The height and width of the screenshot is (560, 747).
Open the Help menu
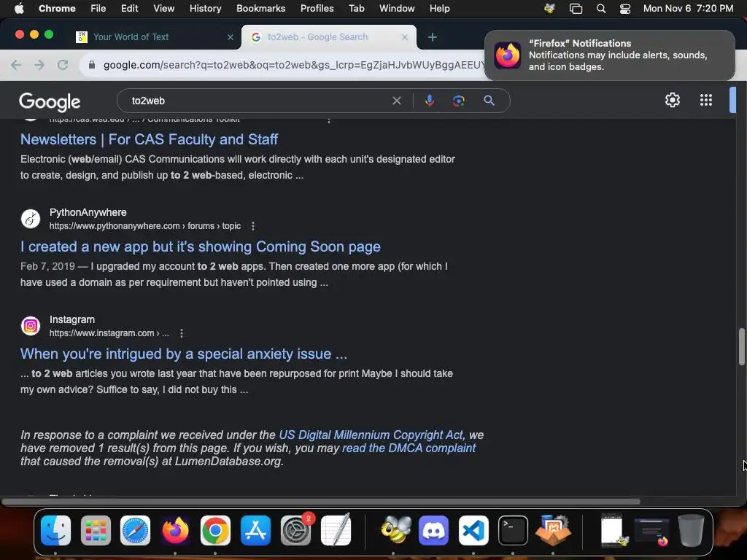pyautogui.click(x=439, y=8)
